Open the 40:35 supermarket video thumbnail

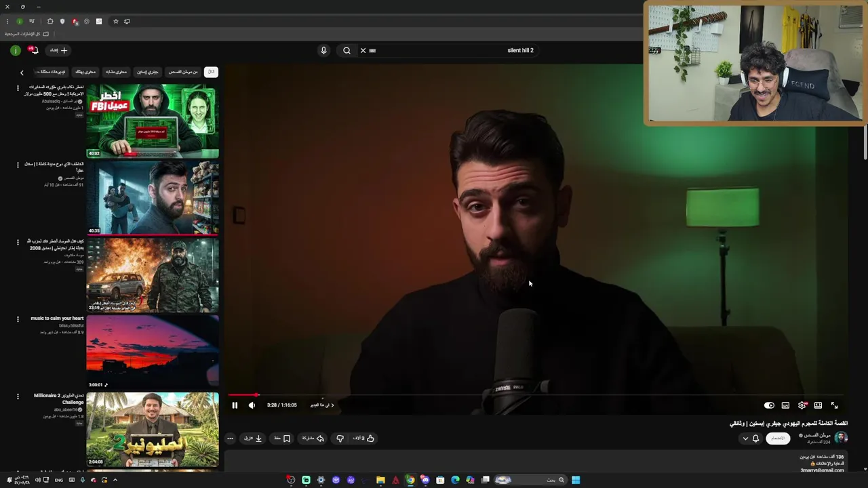point(153,198)
